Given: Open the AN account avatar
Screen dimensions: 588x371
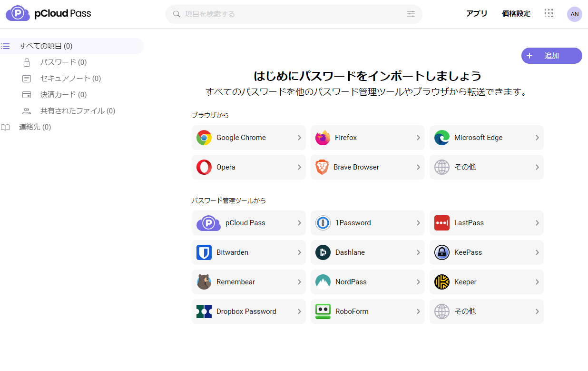Looking at the screenshot, I should (575, 14).
